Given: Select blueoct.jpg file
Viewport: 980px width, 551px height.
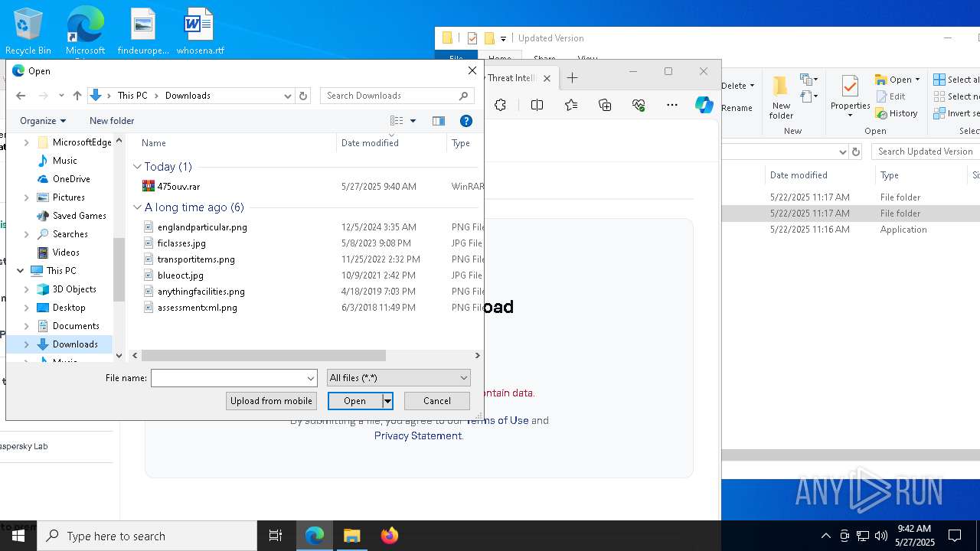Looking at the screenshot, I should tap(180, 275).
